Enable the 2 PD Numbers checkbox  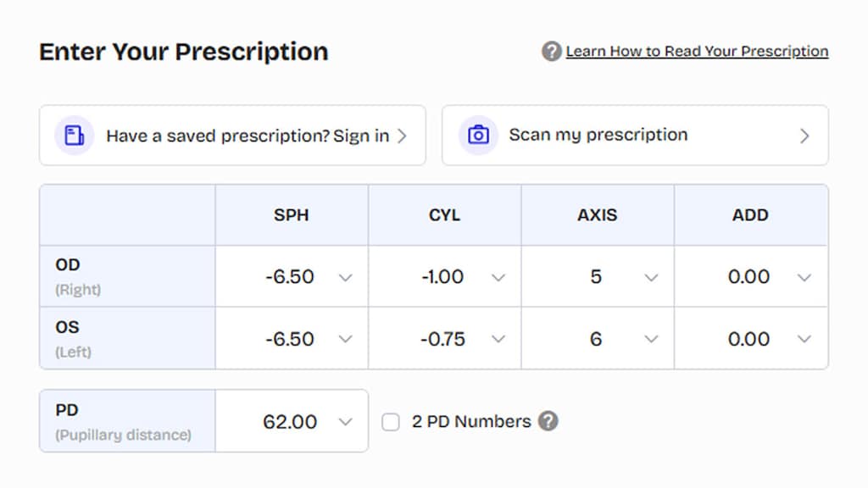390,421
